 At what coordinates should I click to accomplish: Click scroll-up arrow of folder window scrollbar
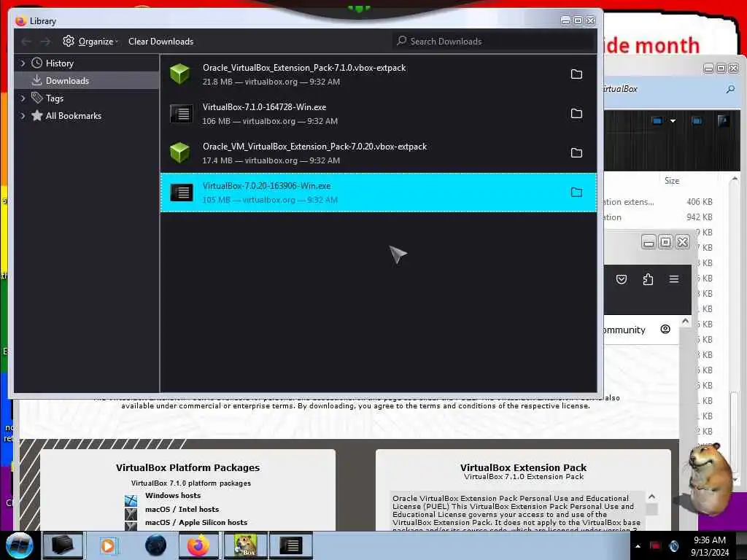pyautogui.click(x=735, y=179)
